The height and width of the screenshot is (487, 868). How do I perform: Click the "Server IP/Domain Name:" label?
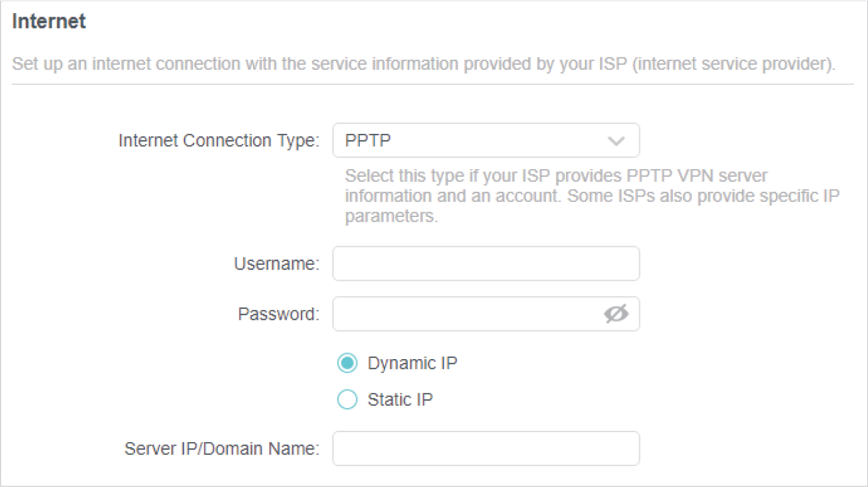pyautogui.click(x=221, y=449)
